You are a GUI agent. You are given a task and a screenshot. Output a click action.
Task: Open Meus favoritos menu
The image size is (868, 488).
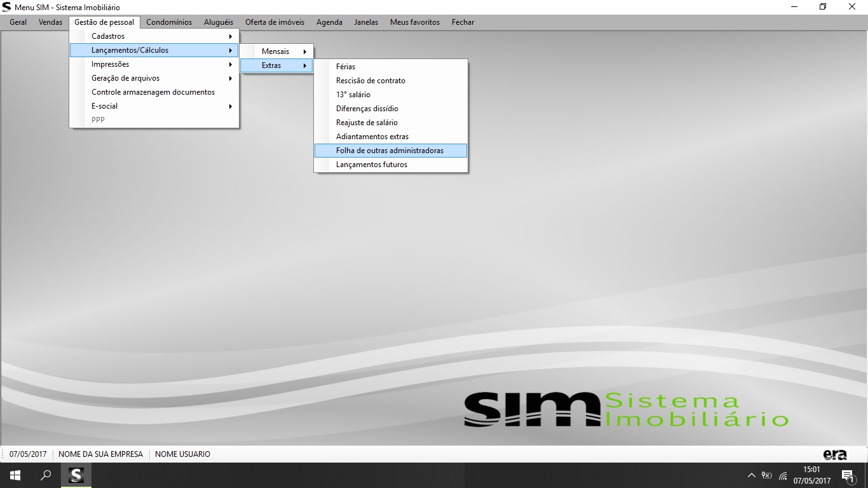click(x=415, y=22)
